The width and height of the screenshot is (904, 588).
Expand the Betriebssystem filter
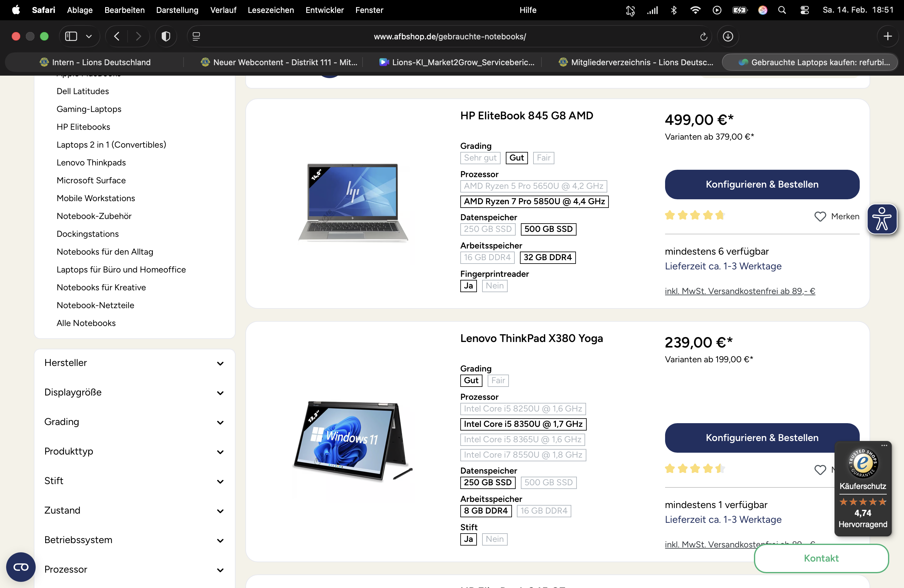pos(134,540)
